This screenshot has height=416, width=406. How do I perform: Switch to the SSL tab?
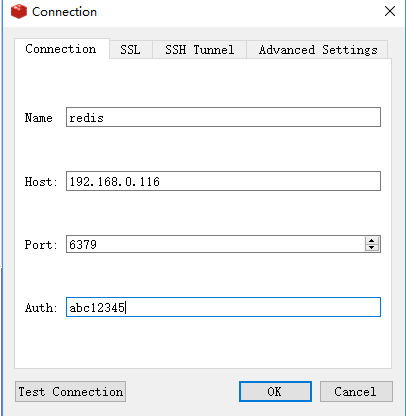click(x=130, y=50)
